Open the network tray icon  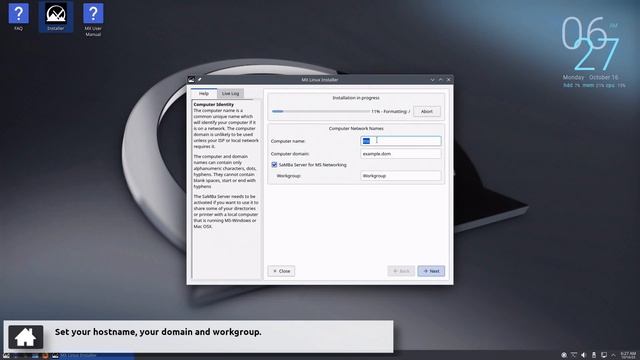tap(574, 355)
